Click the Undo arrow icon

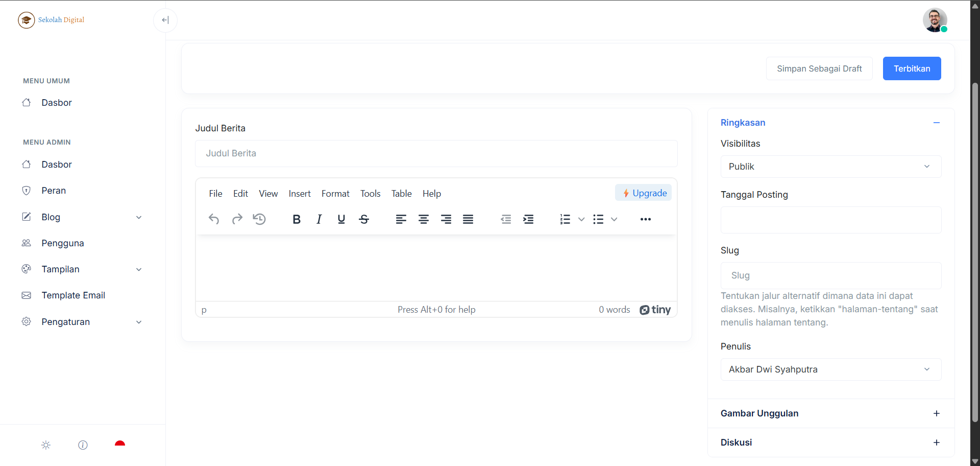coord(214,219)
